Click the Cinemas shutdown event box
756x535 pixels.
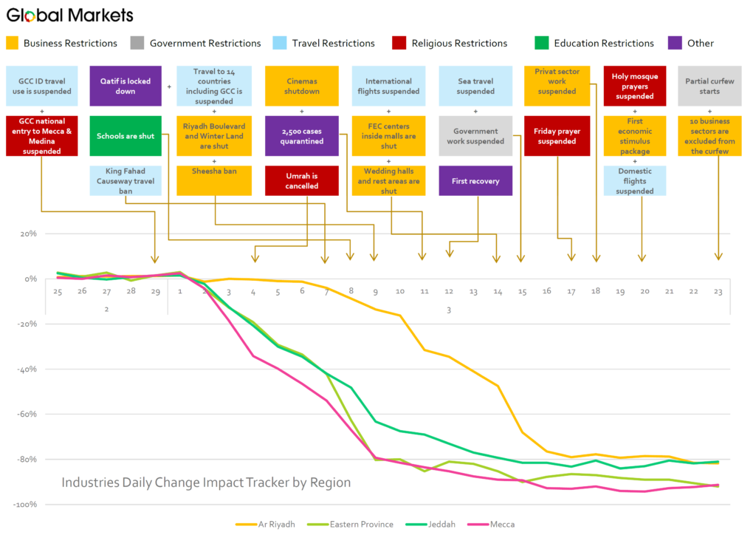click(x=301, y=86)
